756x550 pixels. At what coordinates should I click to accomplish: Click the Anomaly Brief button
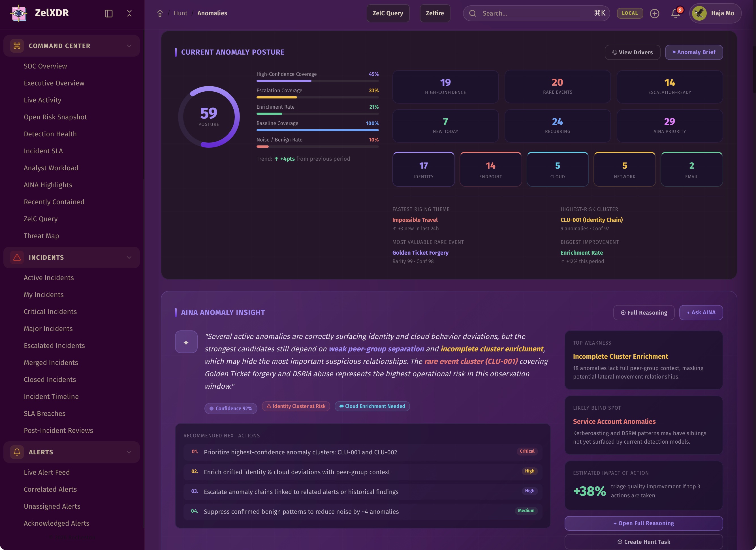click(694, 52)
